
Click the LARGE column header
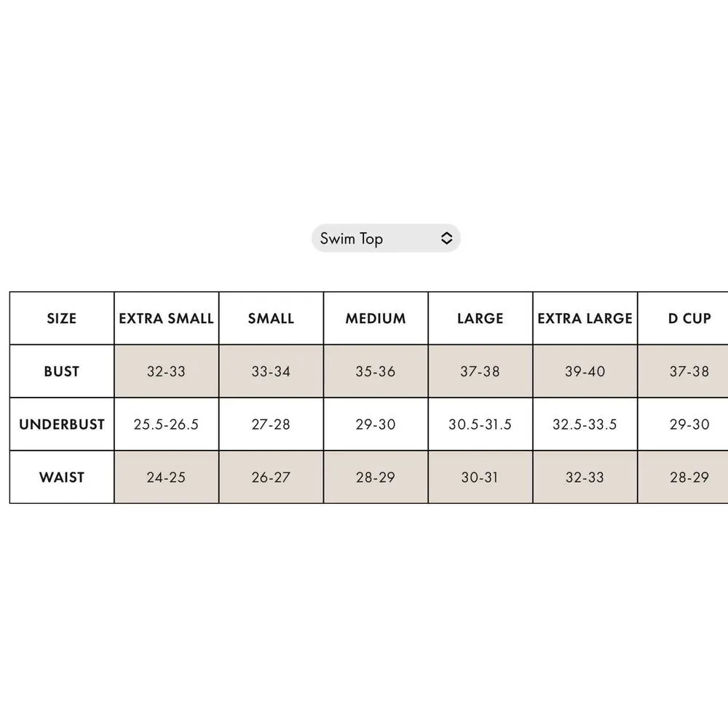[480, 318]
